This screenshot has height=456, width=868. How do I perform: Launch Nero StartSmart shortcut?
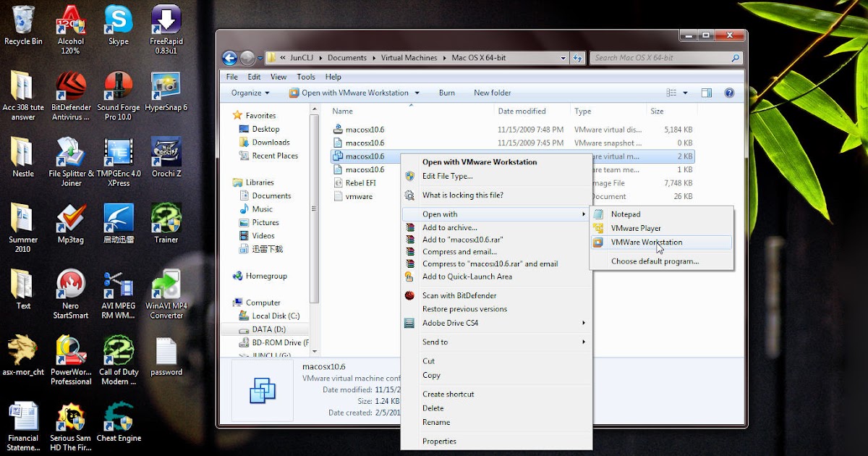(71, 294)
